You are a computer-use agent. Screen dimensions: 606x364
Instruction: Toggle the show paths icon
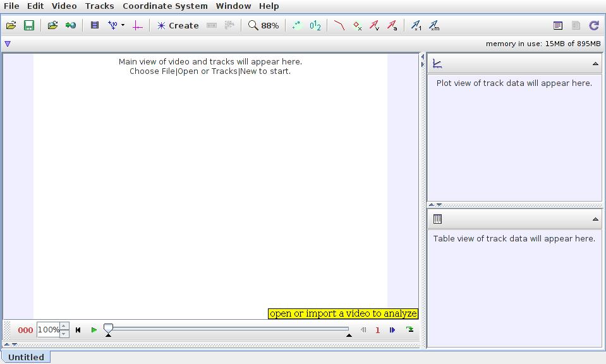tap(339, 26)
